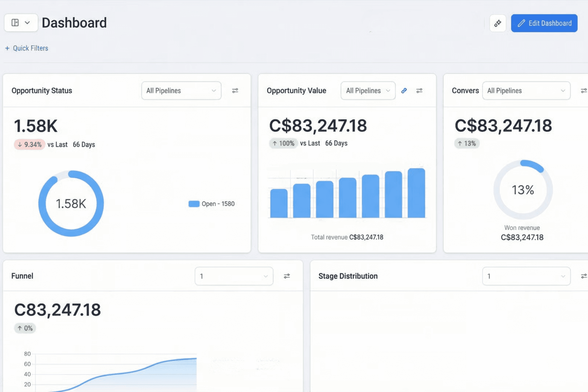Click the pencil icon in Edit Dashboard

point(521,23)
